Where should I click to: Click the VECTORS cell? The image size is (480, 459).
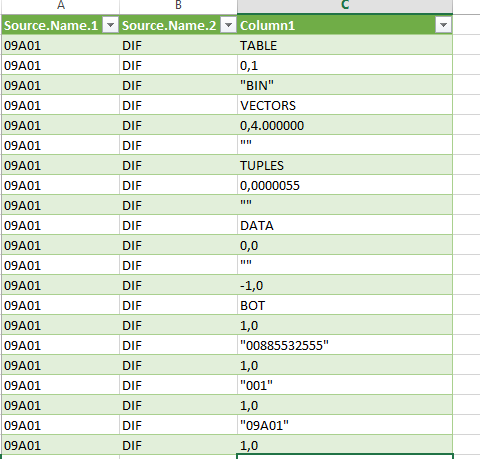point(345,105)
